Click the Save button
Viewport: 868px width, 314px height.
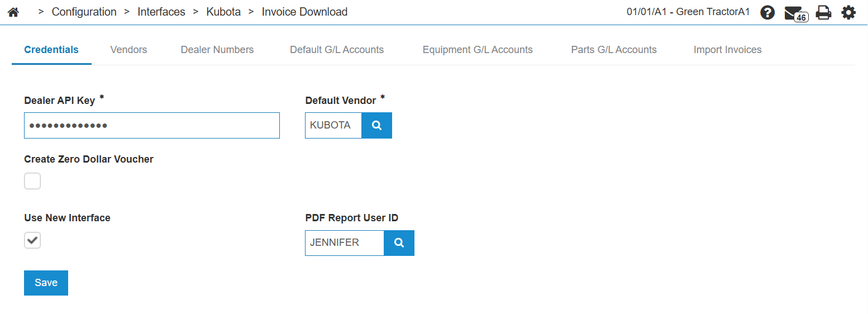pos(46,283)
